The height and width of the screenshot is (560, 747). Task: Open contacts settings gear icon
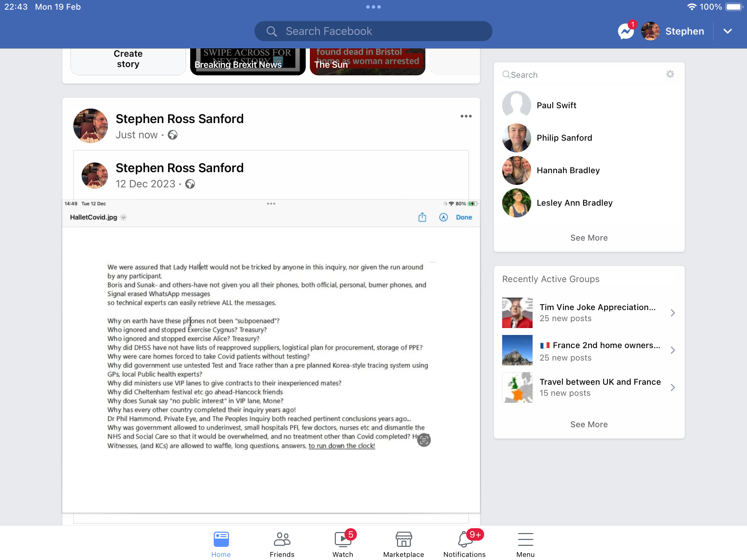click(670, 74)
